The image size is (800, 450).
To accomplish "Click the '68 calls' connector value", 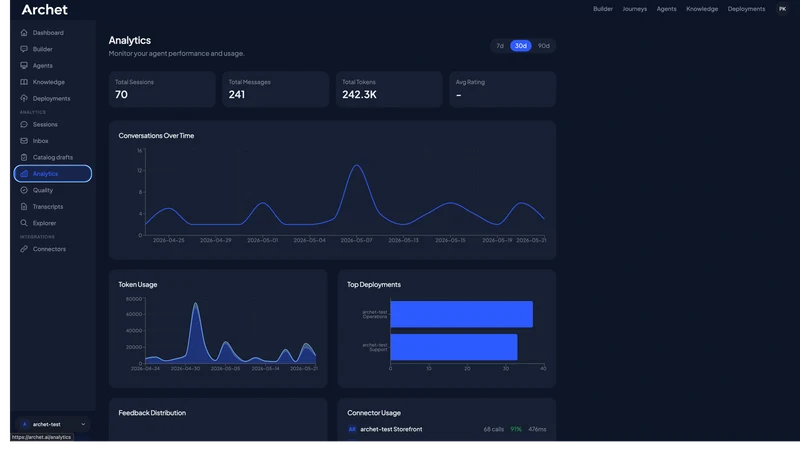I will pyautogui.click(x=493, y=429).
